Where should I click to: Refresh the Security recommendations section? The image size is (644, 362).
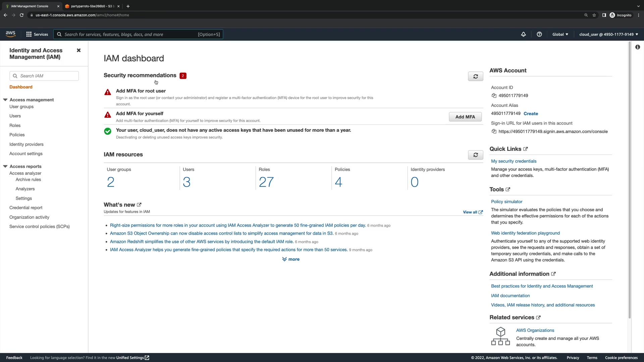tap(475, 76)
